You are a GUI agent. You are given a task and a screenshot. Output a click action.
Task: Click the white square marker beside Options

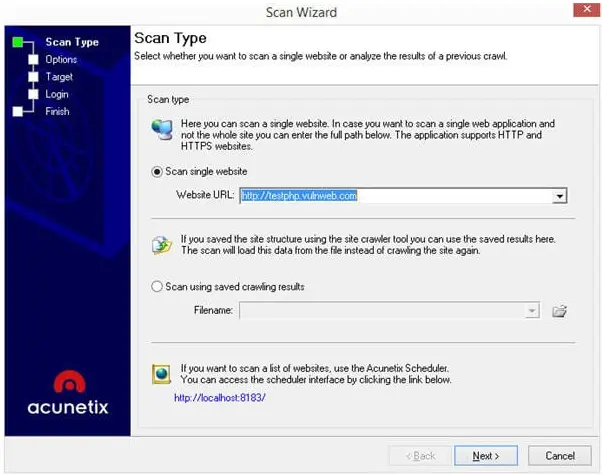[33, 59]
